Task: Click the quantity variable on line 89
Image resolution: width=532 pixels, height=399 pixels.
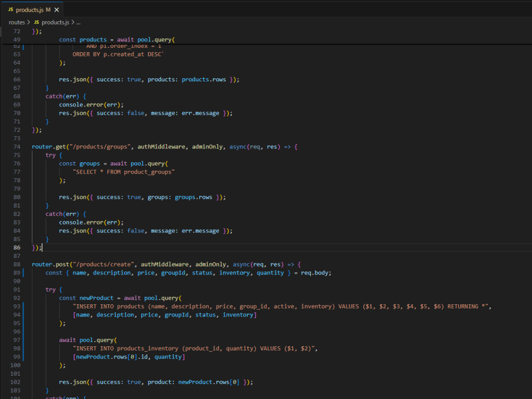Action: 270,273
